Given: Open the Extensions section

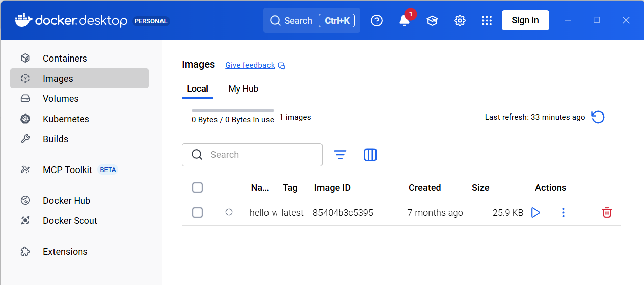Looking at the screenshot, I should pyautogui.click(x=79, y=252).
